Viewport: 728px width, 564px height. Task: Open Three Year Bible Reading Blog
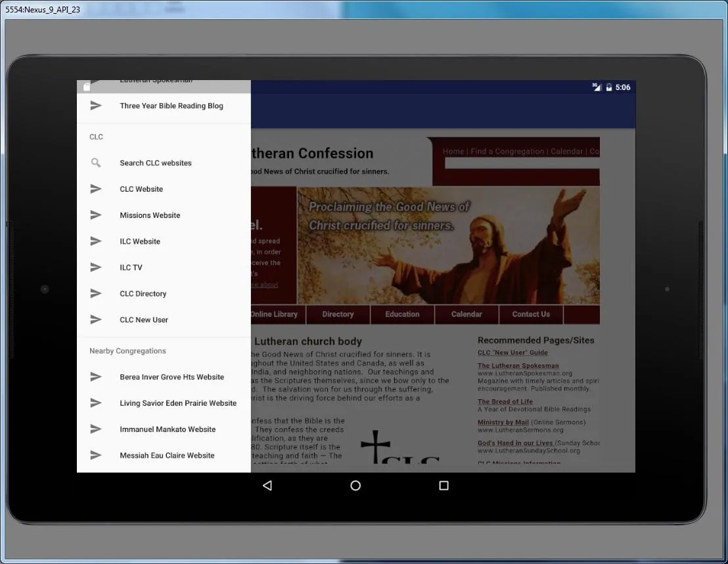click(164, 106)
